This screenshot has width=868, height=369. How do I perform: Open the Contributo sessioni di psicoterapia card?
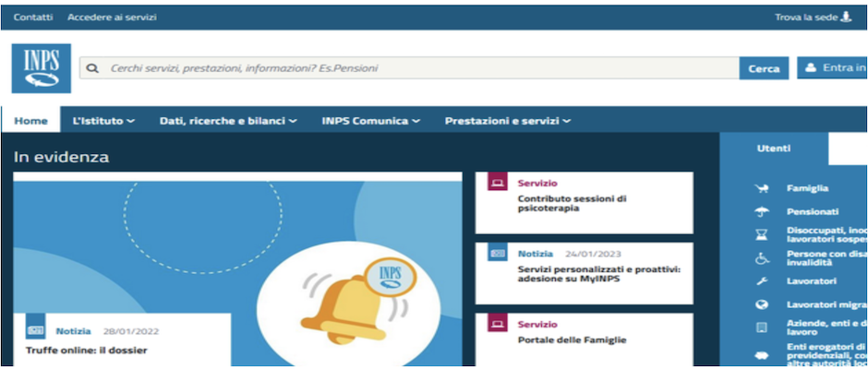point(584,203)
